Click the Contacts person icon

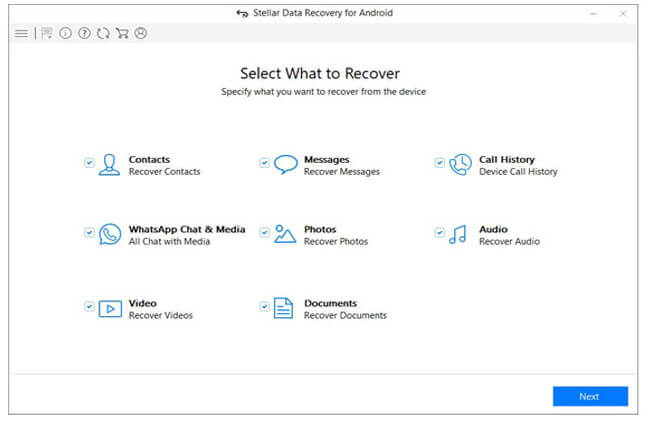coord(109,165)
